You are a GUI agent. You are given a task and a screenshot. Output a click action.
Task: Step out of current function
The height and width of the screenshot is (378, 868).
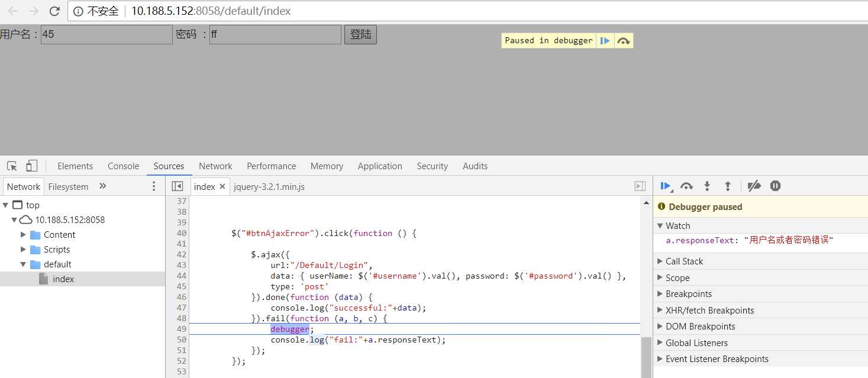click(728, 186)
